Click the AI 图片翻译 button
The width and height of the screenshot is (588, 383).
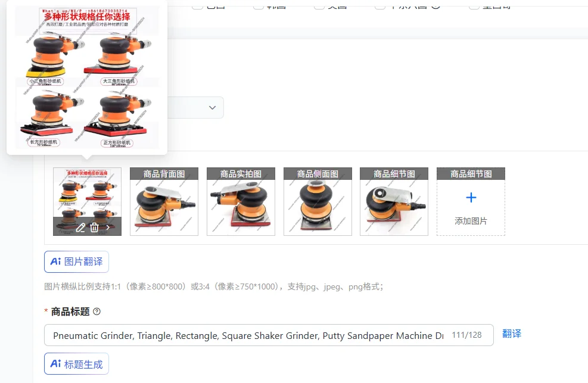pyautogui.click(x=76, y=261)
